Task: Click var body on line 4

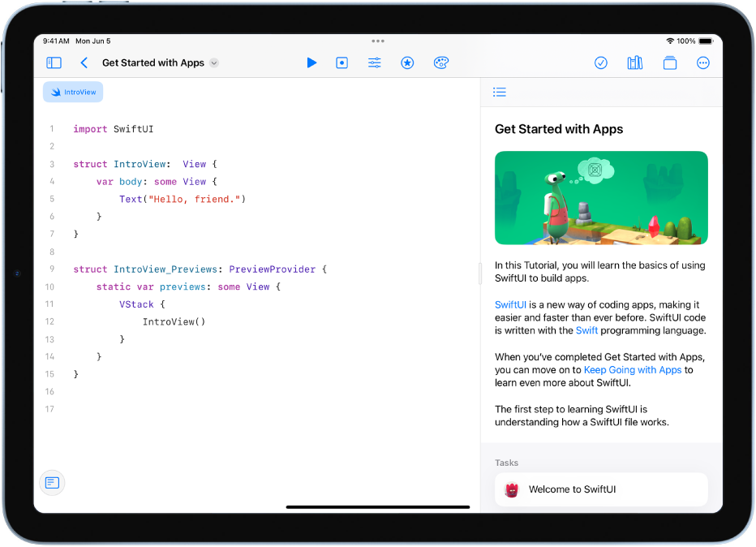Action: pyautogui.click(x=119, y=182)
